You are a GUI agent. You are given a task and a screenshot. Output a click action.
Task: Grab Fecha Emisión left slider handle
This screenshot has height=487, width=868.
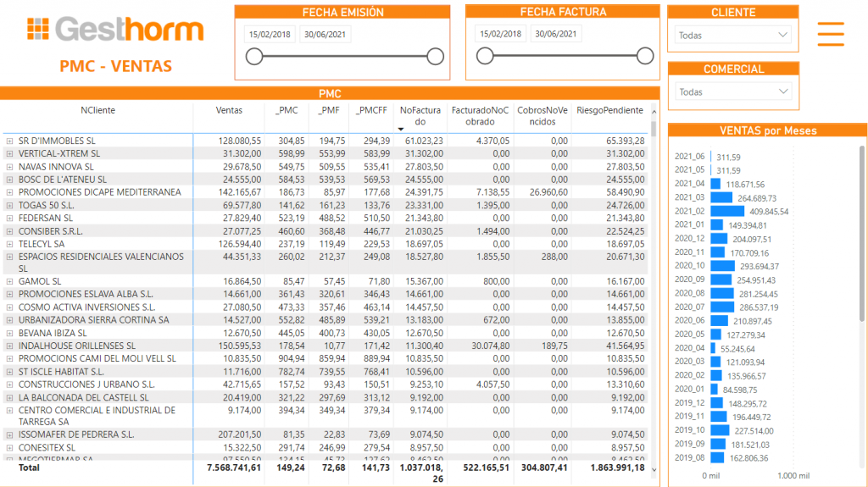(253, 57)
